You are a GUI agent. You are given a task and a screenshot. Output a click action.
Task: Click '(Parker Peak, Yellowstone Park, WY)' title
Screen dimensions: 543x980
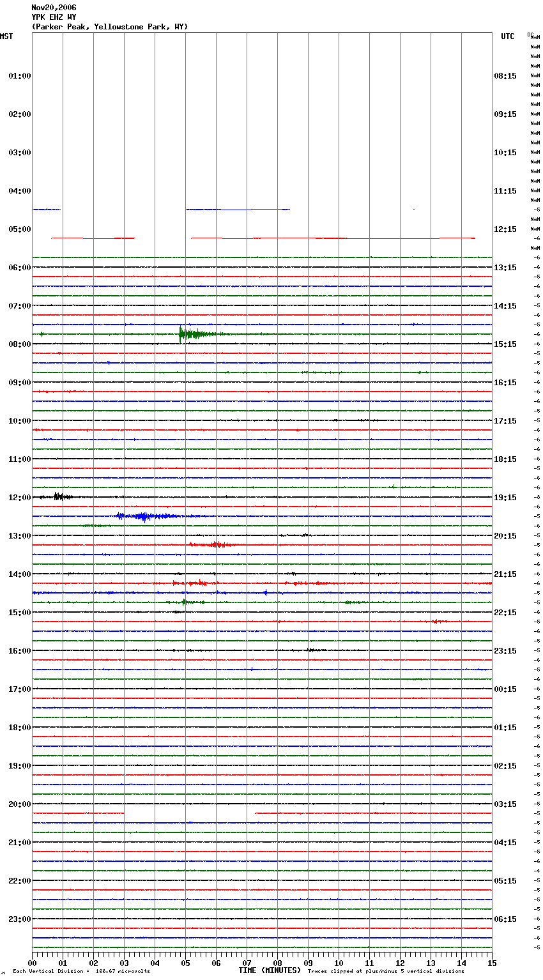110,27
